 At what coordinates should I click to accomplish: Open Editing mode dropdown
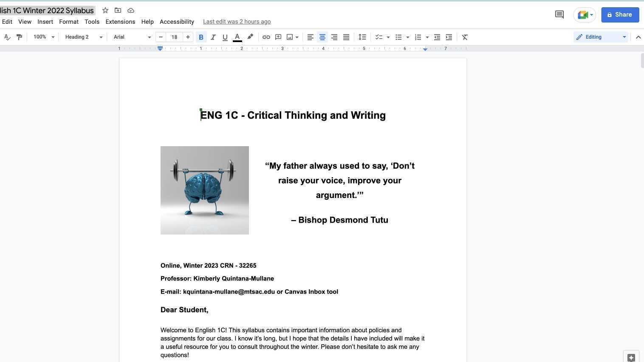(x=601, y=37)
